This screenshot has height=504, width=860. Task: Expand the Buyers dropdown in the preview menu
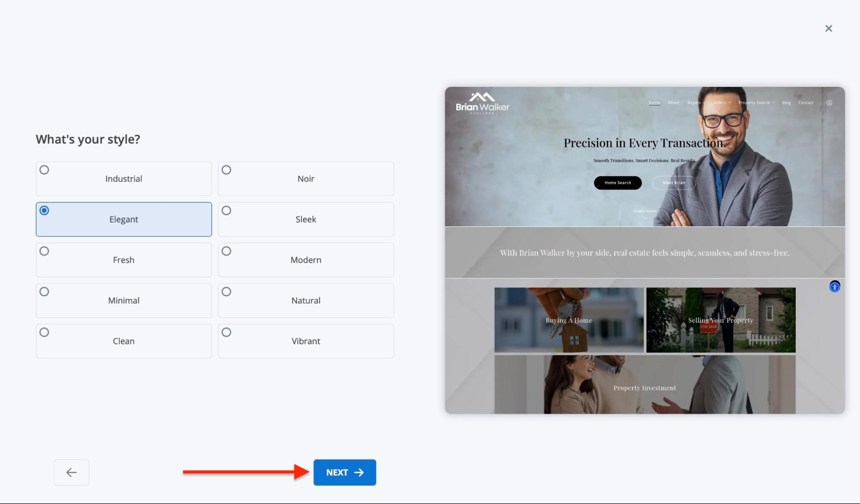(694, 103)
